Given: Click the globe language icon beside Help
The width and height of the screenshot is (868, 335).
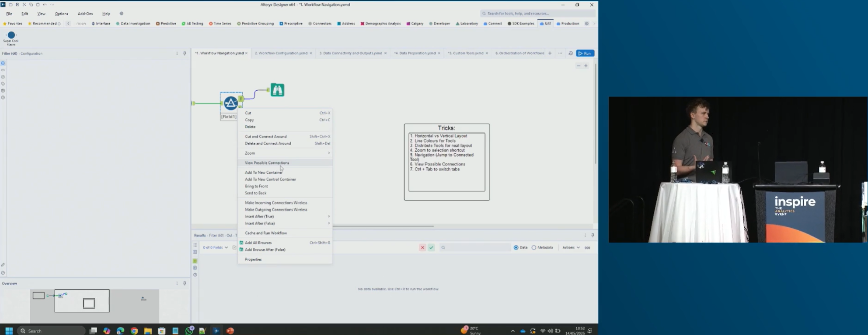Looking at the screenshot, I should pos(122,14).
